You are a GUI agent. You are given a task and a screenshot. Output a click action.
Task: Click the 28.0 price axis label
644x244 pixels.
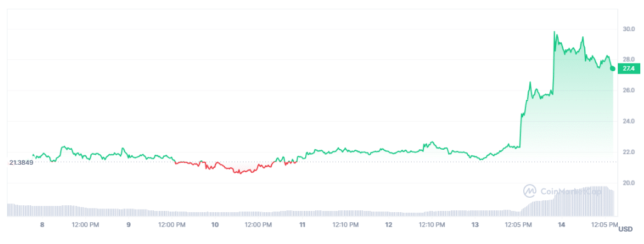click(629, 60)
